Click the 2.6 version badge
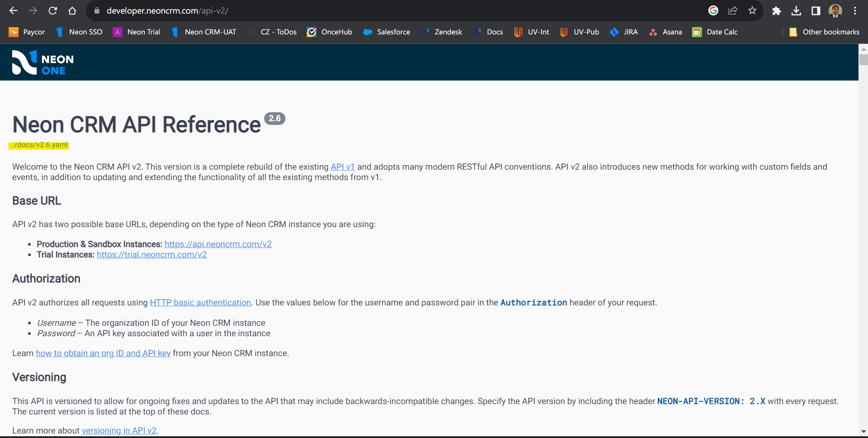868x438 pixels. [x=275, y=119]
